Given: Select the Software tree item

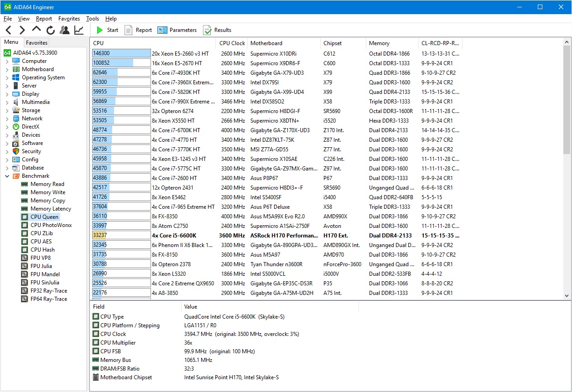Looking at the screenshot, I should 32,143.
